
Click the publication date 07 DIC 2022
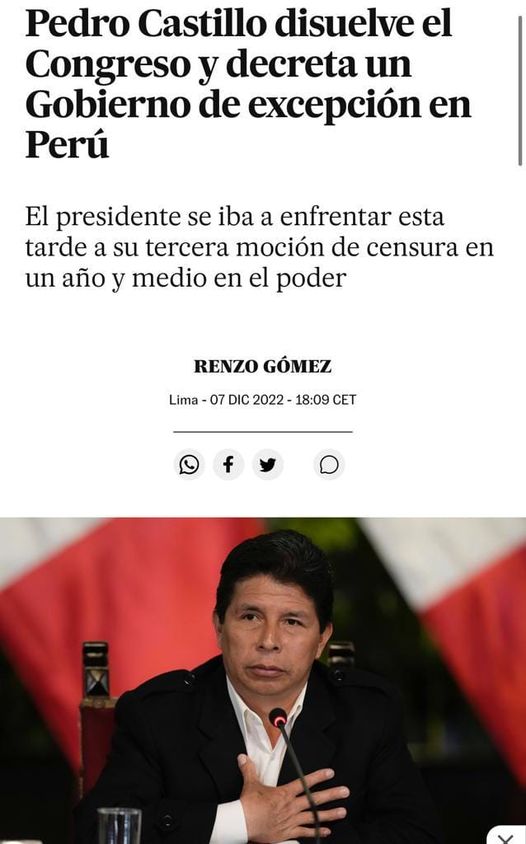pyautogui.click(x=247, y=400)
